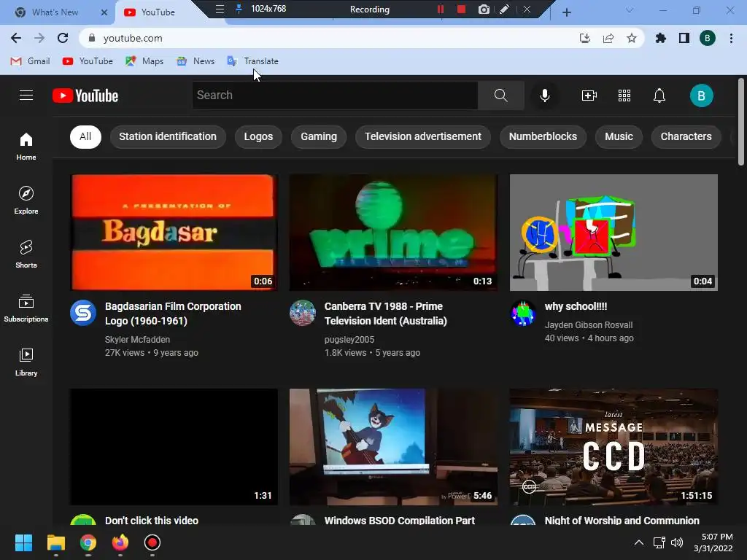This screenshot has height=560, width=747.
Task: Open News bookmark
Action: (x=196, y=61)
